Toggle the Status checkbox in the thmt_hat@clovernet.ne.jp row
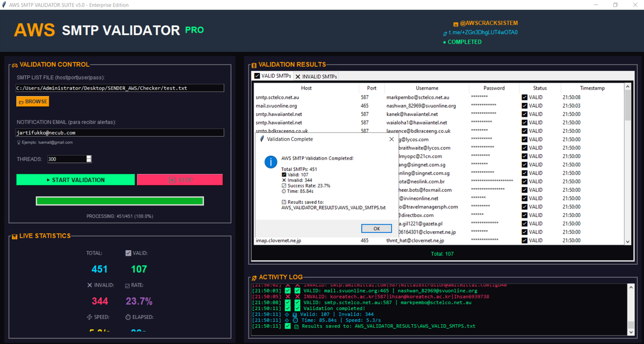This screenshot has width=644, height=344. (524, 240)
